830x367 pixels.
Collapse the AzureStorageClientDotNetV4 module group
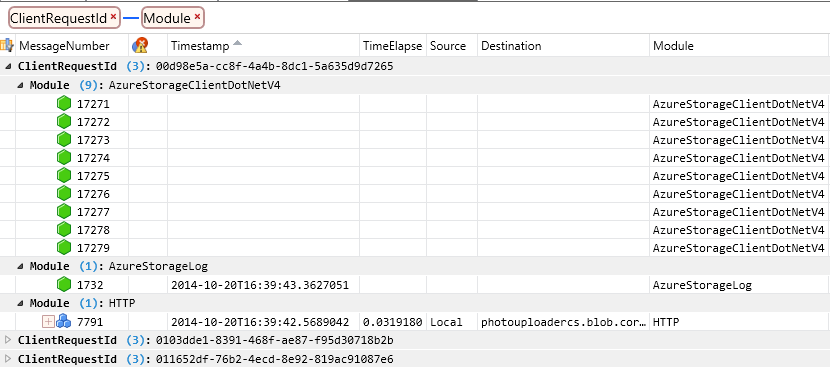click(21, 85)
